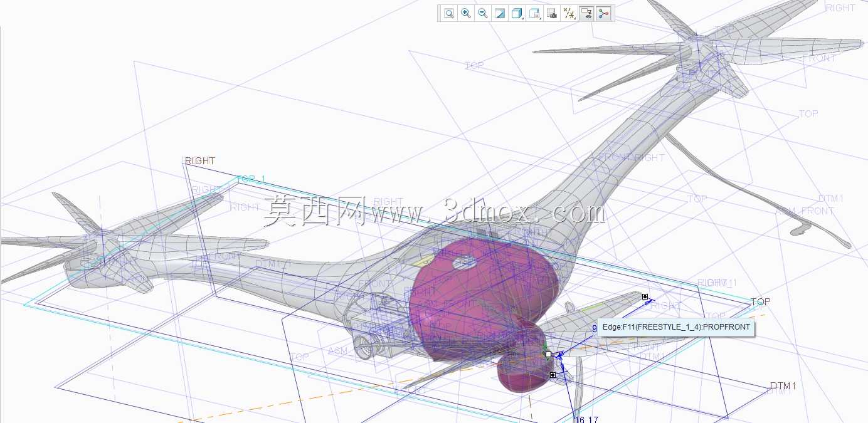Click the Repaint screen icon
The height and width of the screenshot is (423, 868).
[x=500, y=13]
